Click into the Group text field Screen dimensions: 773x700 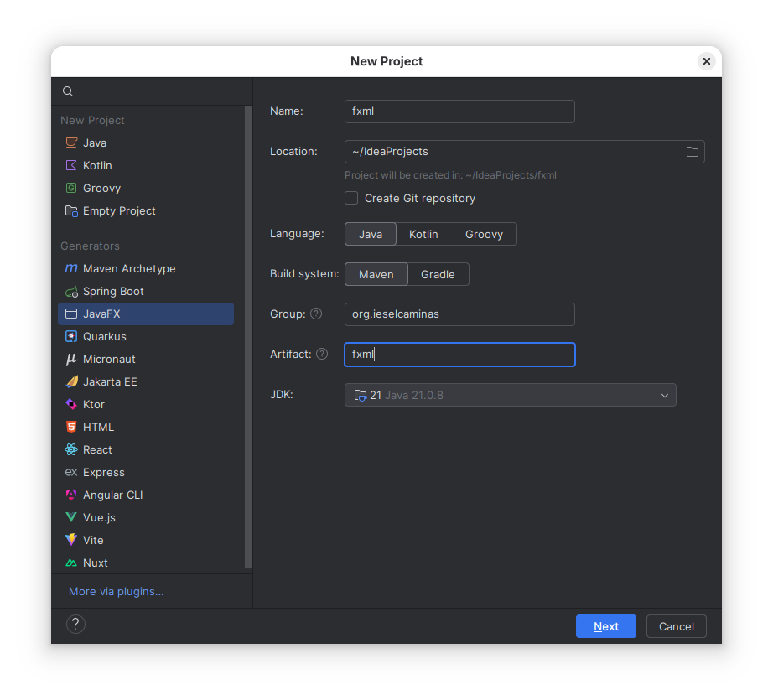(459, 314)
